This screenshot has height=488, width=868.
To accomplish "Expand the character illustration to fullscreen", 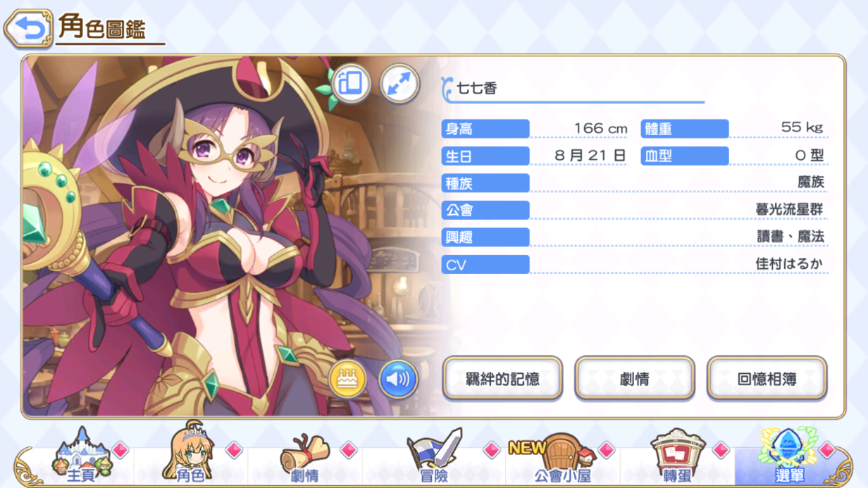I will tap(399, 83).
